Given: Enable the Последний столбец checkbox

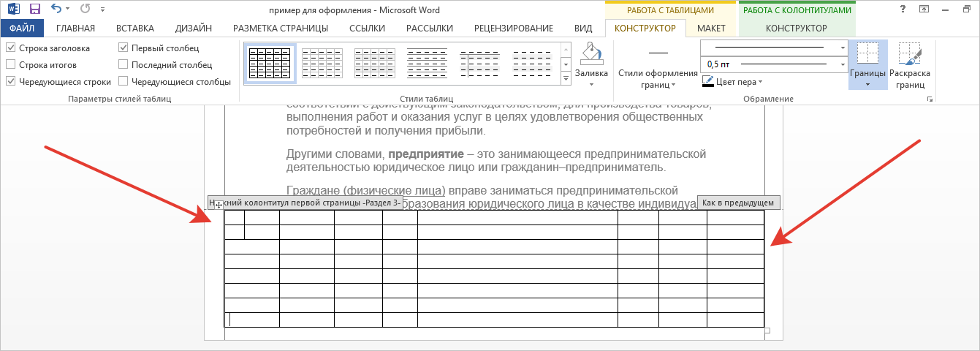Looking at the screenshot, I should point(124,65).
